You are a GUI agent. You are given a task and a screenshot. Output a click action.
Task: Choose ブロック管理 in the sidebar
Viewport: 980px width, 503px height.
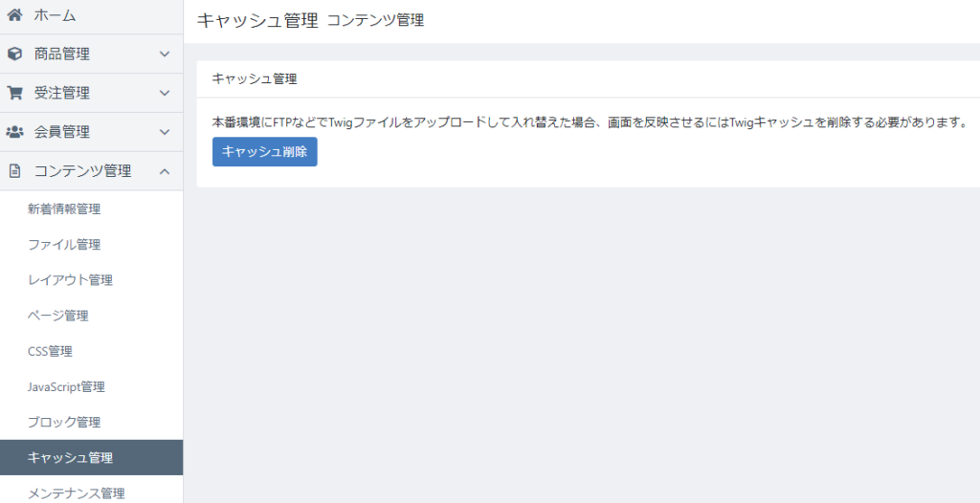point(64,423)
